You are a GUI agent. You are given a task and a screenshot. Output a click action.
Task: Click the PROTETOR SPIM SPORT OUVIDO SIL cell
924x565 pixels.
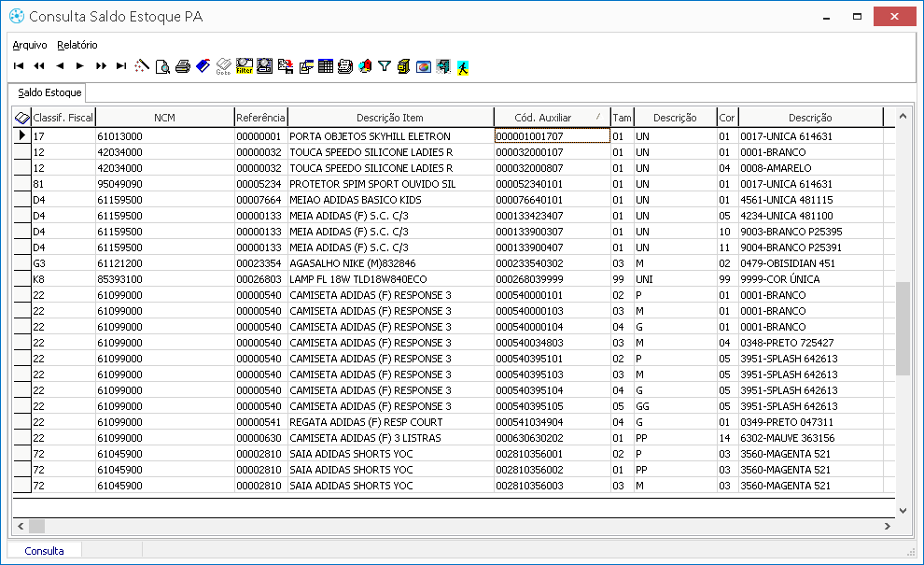click(x=391, y=184)
